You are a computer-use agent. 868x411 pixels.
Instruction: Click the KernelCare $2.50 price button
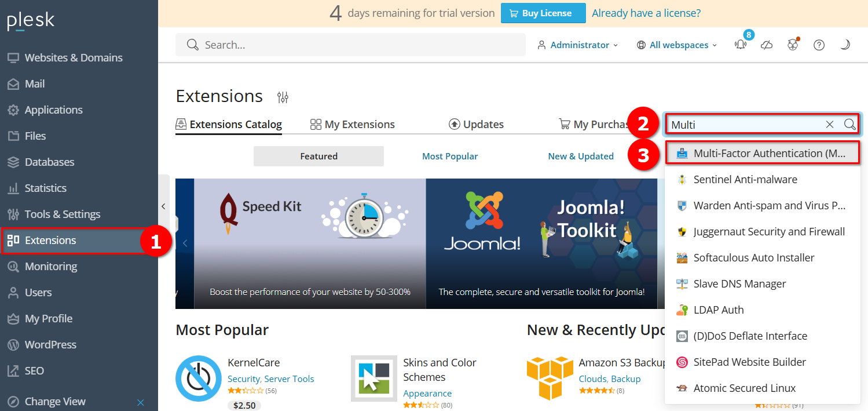(244, 405)
